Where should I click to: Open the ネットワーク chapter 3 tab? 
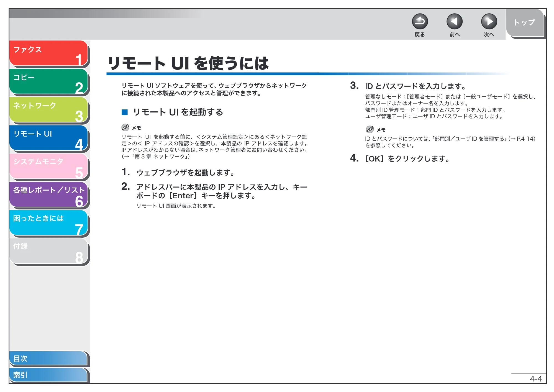tap(49, 110)
